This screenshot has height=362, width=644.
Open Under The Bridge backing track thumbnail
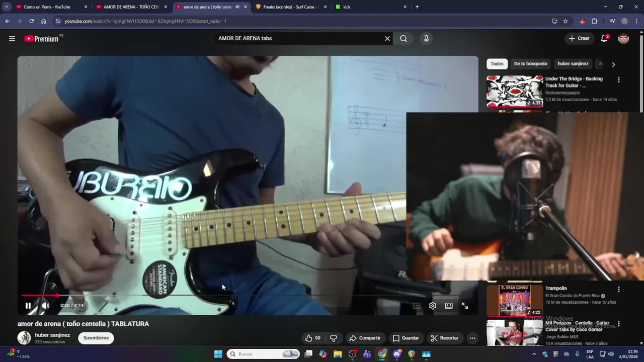click(515, 91)
